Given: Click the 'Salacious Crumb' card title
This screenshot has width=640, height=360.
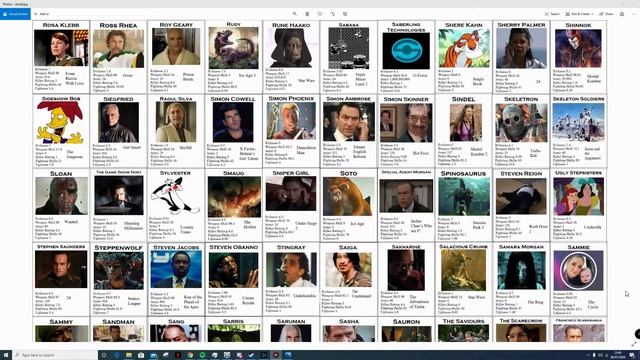Looking at the screenshot, I should pyautogui.click(x=463, y=247).
